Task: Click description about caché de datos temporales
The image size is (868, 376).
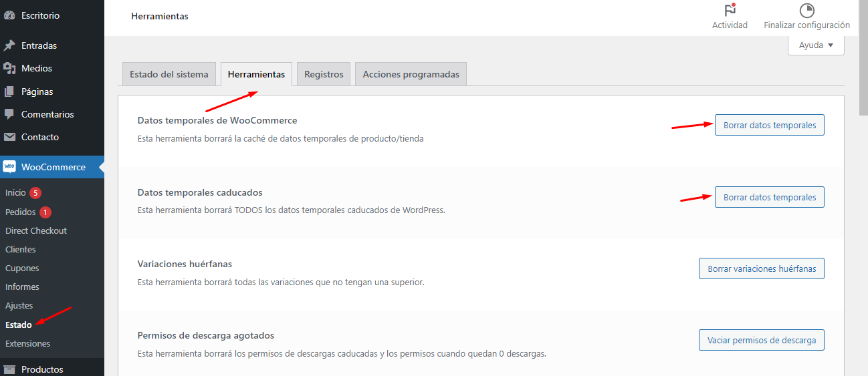Action: coord(281,139)
